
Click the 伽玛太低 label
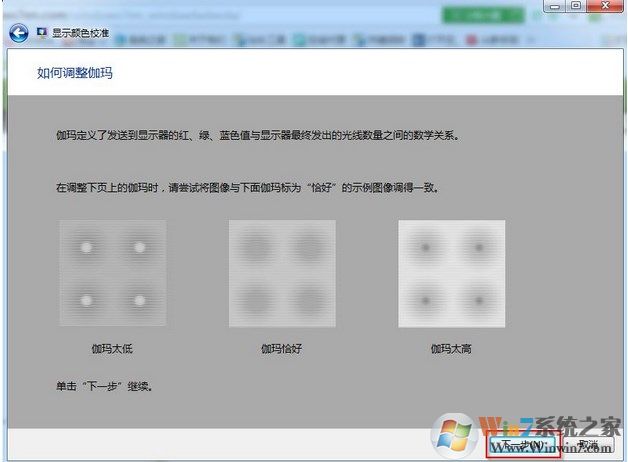[x=112, y=349]
